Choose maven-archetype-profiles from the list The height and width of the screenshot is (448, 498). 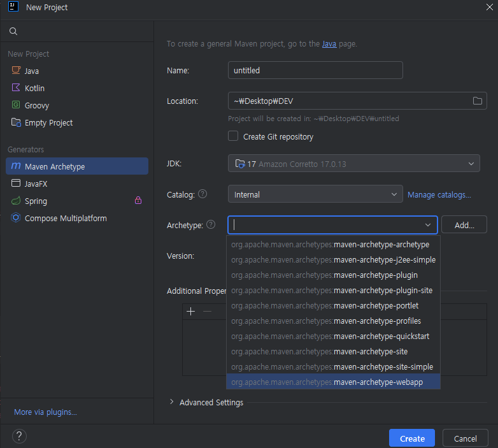click(x=333, y=321)
